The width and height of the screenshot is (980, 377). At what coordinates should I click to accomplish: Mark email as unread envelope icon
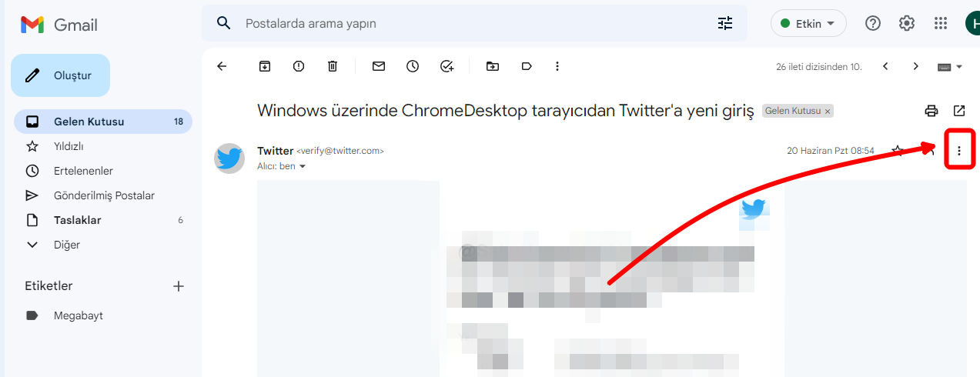(379, 66)
